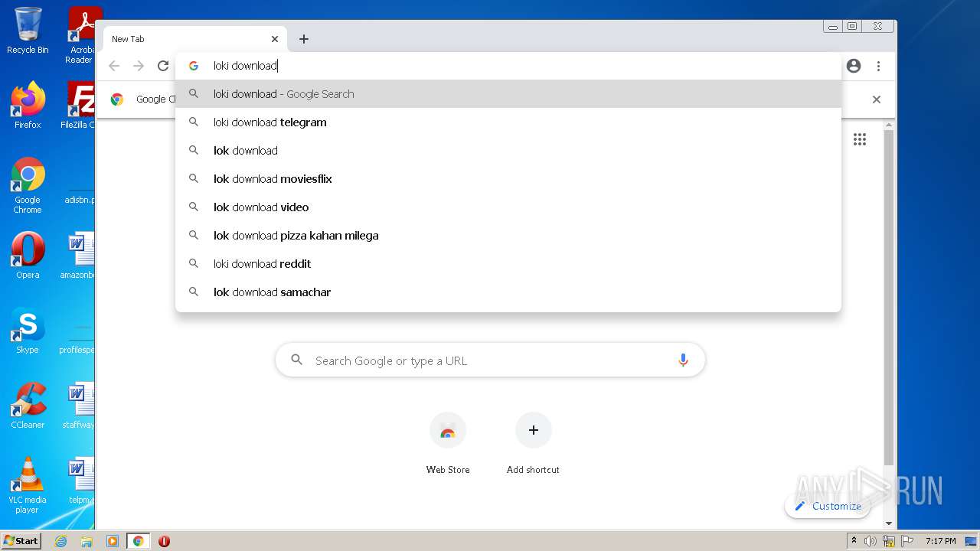Switch to the New Tab tab
980x551 pixels.
tap(194, 39)
